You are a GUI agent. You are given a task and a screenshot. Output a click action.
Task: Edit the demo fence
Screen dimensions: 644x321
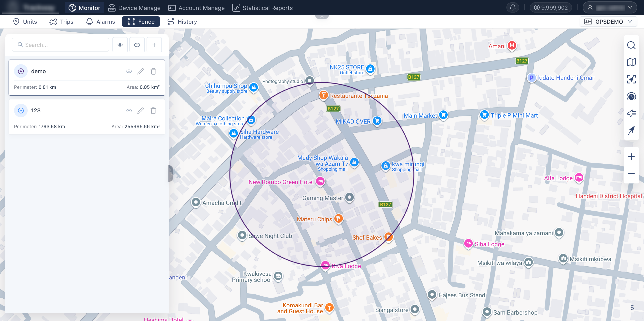click(140, 71)
